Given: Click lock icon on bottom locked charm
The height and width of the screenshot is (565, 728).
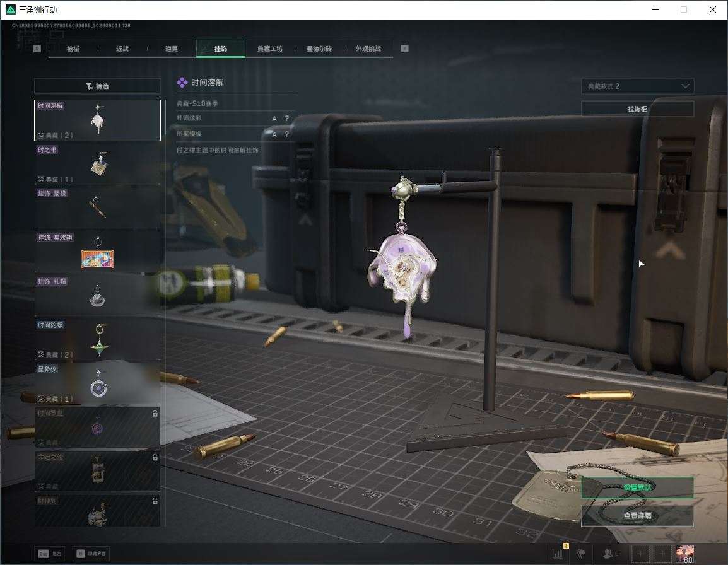Looking at the screenshot, I should tap(155, 501).
